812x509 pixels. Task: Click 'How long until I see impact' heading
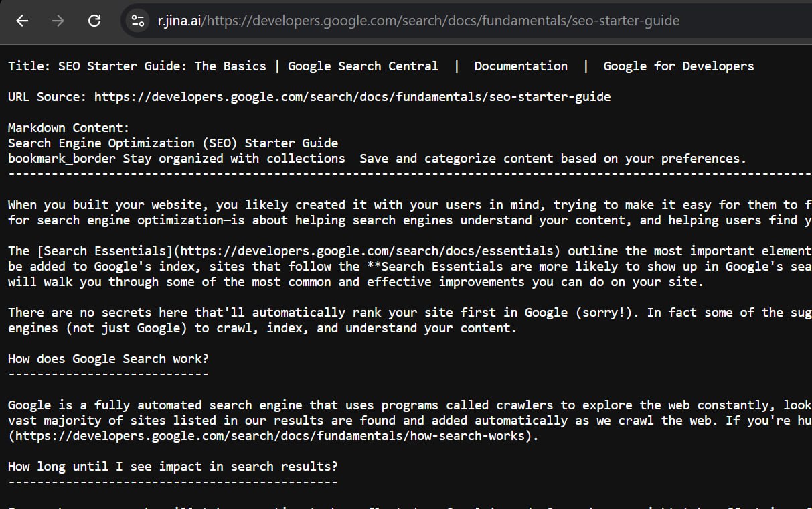173,467
